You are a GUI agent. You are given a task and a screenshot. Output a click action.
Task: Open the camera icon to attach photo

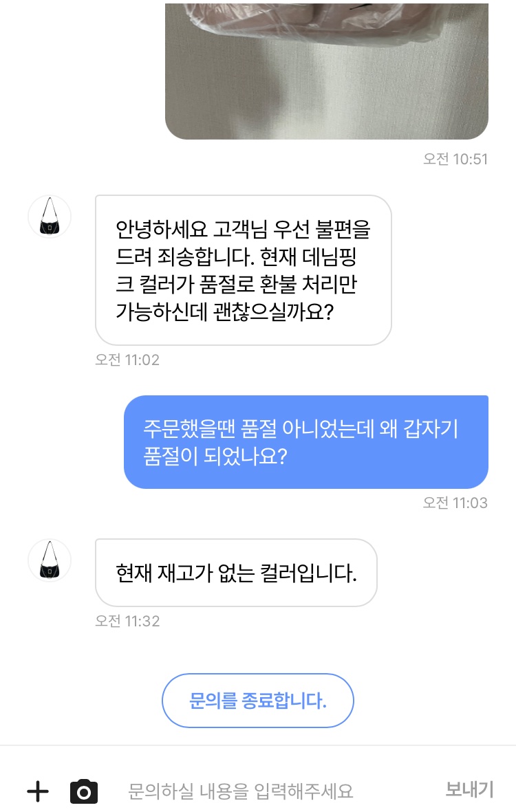84,791
